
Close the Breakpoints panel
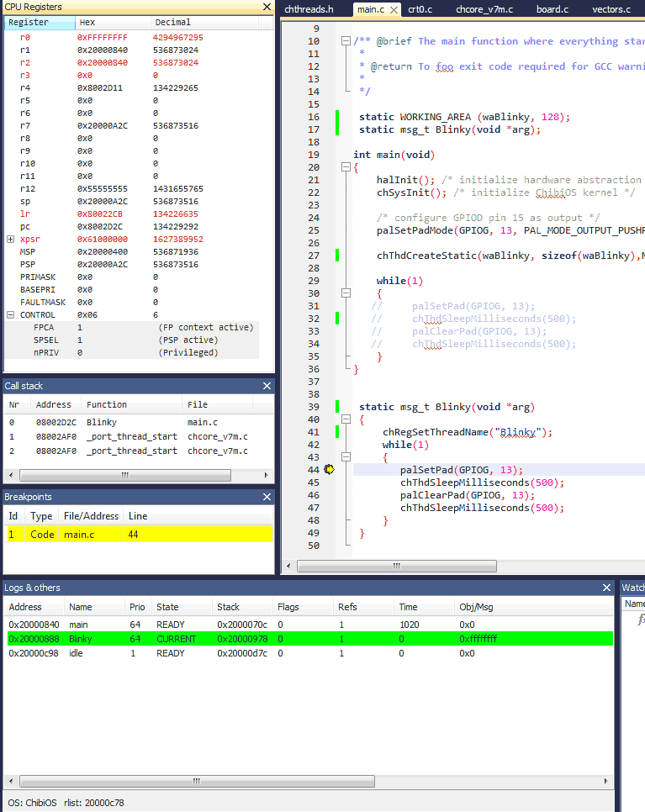pos(267,497)
